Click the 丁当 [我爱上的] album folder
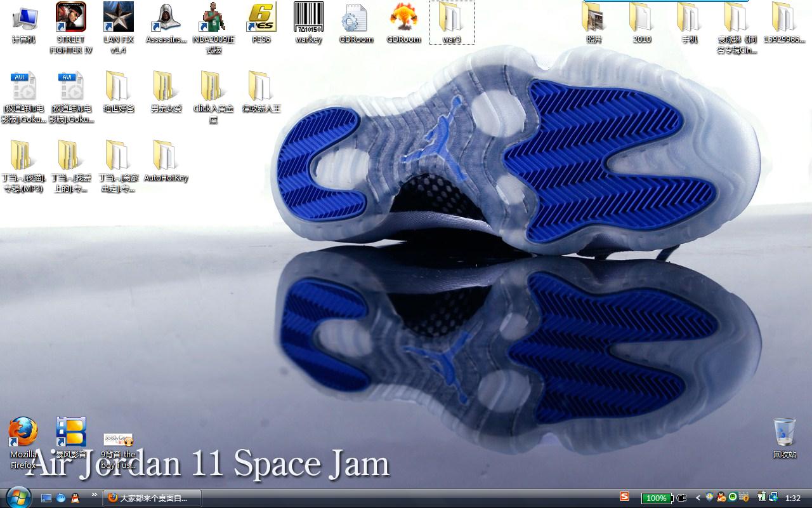 point(71,166)
